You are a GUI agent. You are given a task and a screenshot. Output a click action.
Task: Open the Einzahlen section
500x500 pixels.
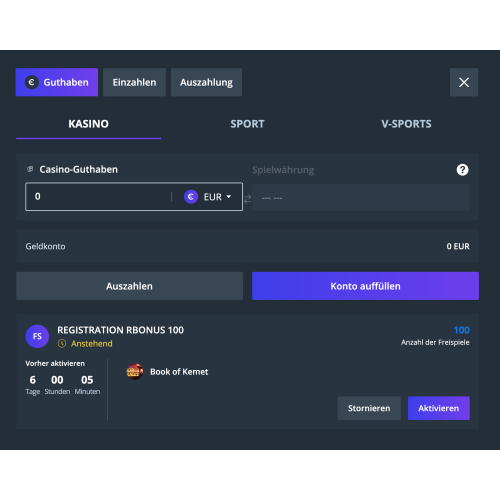pyautogui.click(x=134, y=82)
